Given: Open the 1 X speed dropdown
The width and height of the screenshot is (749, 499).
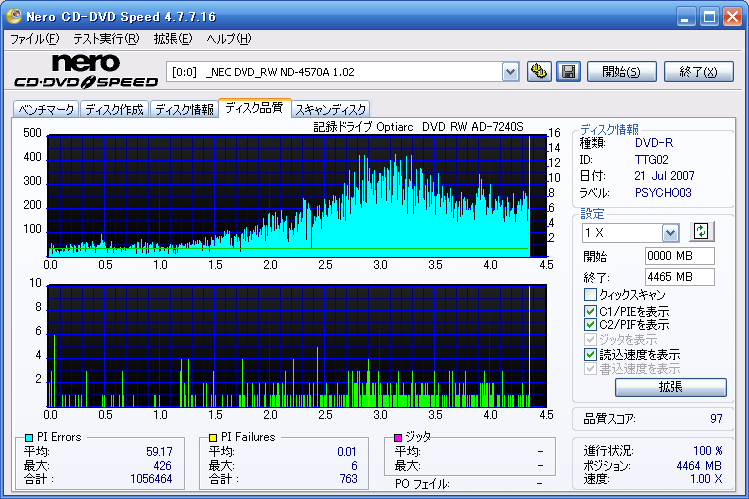Looking at the screenshot, I should pos(670,233).
